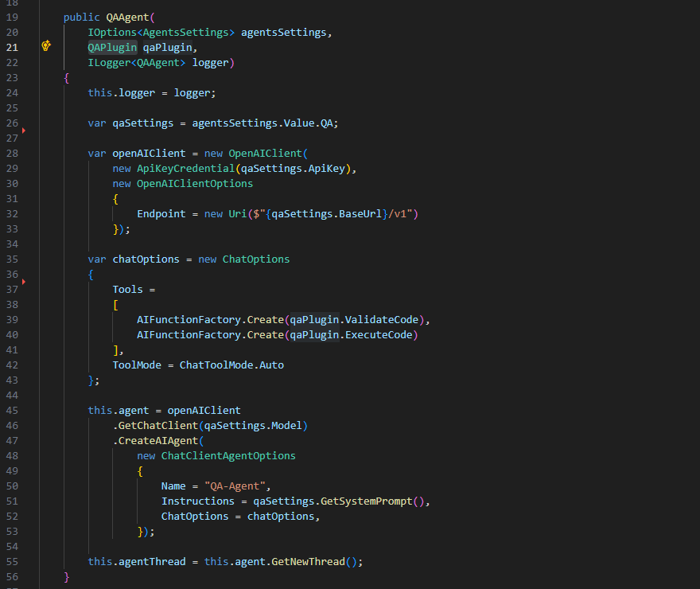700x589 pixels.
Task: Click the ApiKey property on line 29
Action: 326,169
